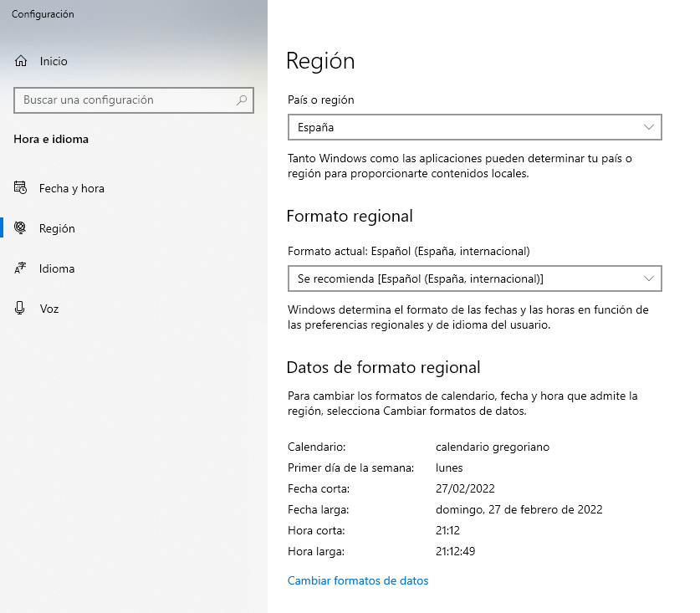Click the Fecha y hora calendar-clock icon
The width and height of the screenshot is (700, 613).
pos(21,188)
